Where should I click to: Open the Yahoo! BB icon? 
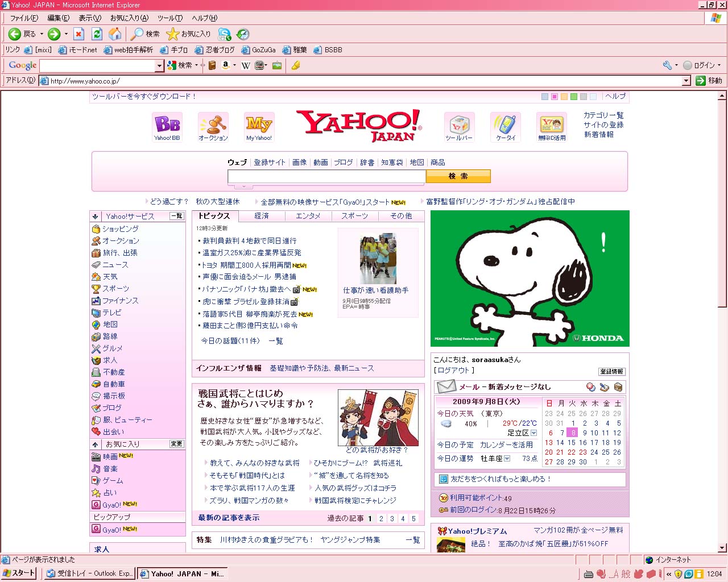click(167, 127)
